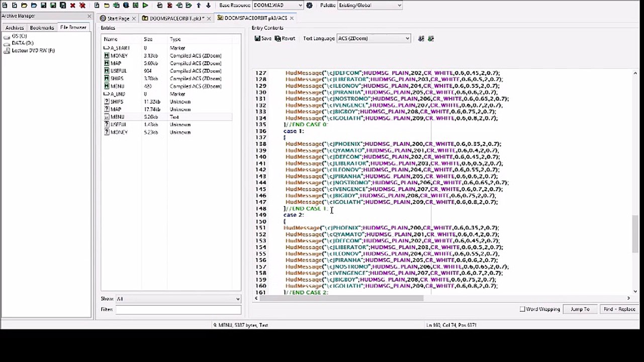644x362 pixels.
Task: Click the vertical scrollbar thumb of the code editor
Action: (635, 234)
